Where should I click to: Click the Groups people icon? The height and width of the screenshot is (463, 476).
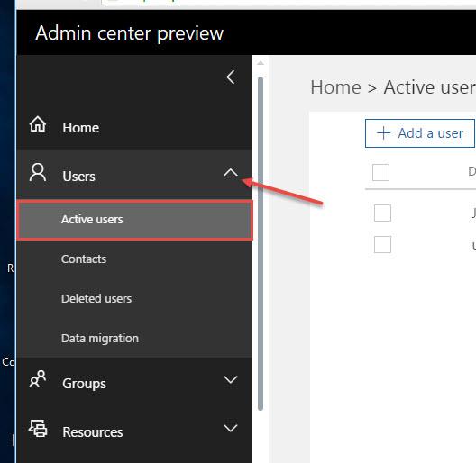[x=38, y=379]
